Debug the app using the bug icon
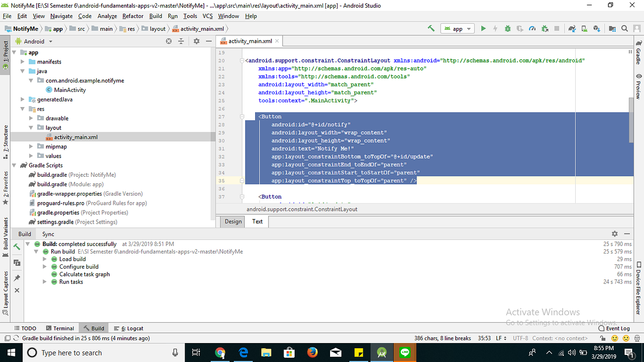 [507, 28]
